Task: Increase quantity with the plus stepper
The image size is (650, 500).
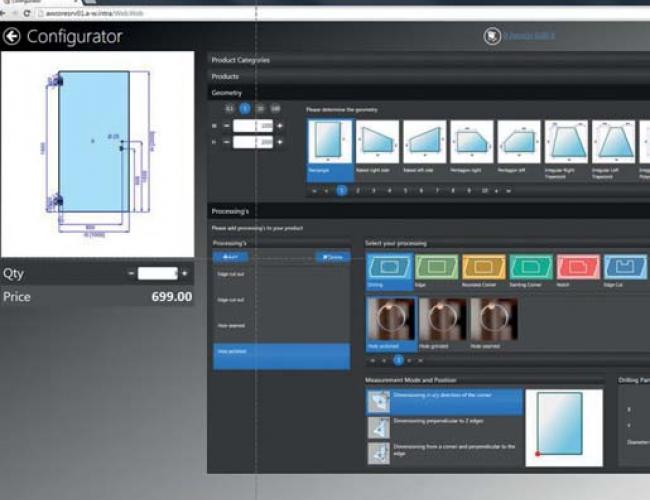Action: [x=184, y=273]
